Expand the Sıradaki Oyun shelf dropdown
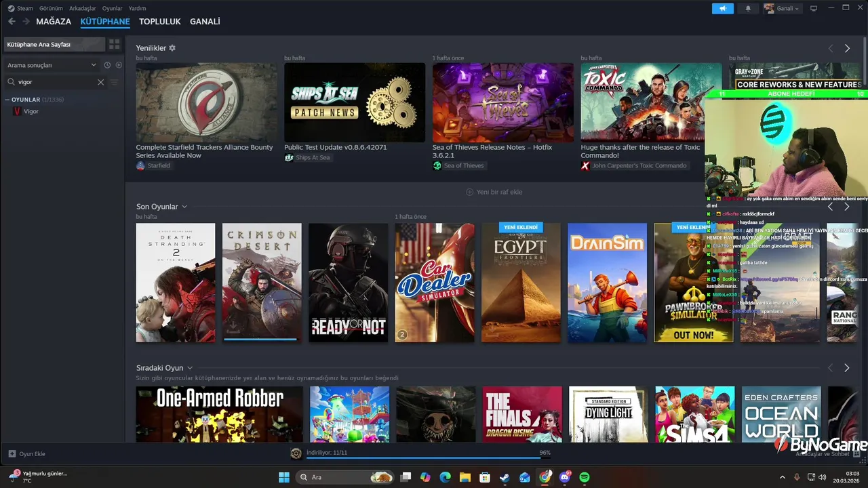 click(x=190, y=368)
